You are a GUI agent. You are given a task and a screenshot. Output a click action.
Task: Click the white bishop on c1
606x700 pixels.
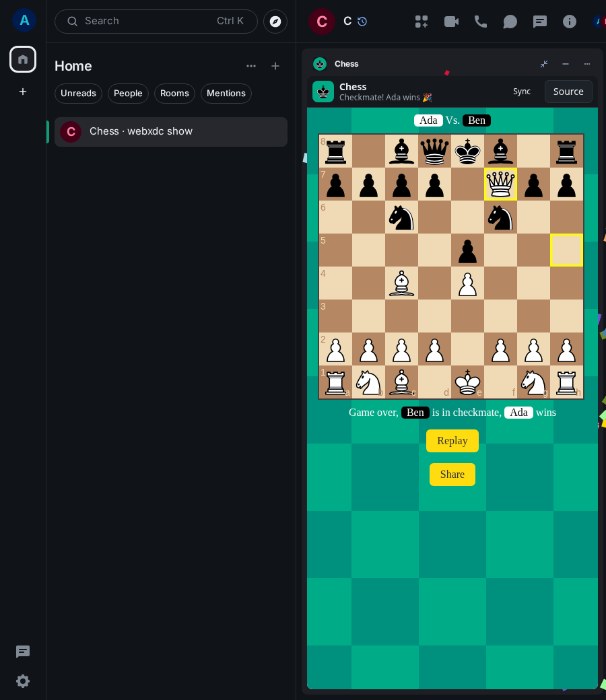(x=401, y=382)
